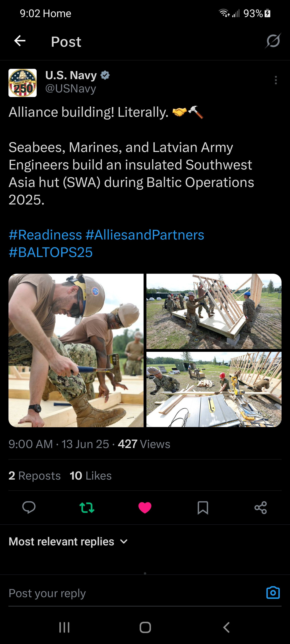Bookmark this post
The width and height of the screenshot is (290, 644).
[203, 508]
